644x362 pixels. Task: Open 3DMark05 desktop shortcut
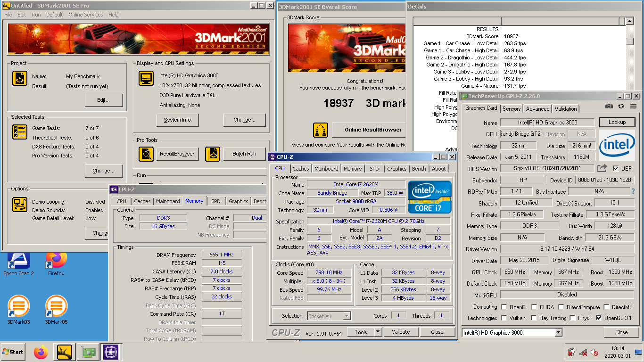tap(56, 310)
